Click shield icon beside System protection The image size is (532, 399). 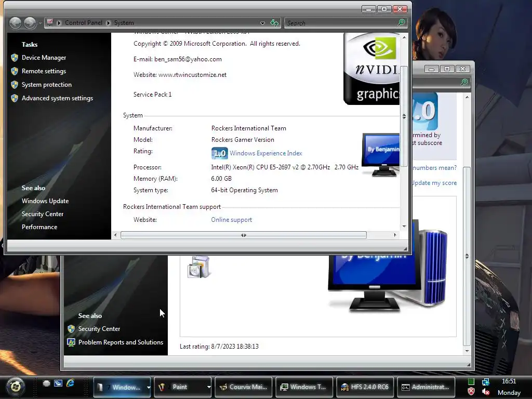click(14, 85)
